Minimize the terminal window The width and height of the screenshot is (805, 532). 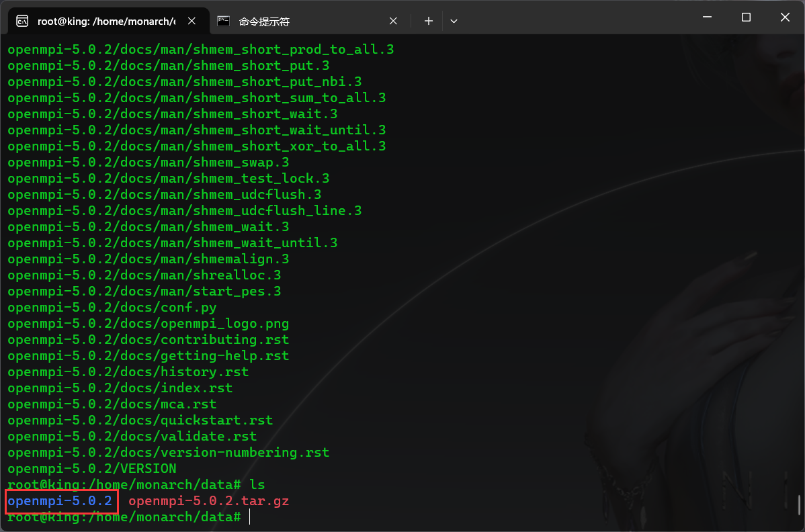coord(707,17)
